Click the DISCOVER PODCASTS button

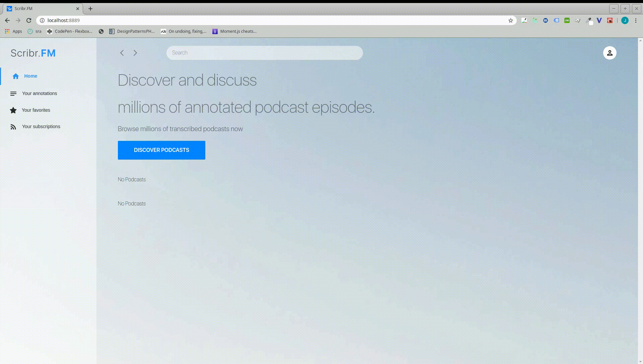pos(161,150)
